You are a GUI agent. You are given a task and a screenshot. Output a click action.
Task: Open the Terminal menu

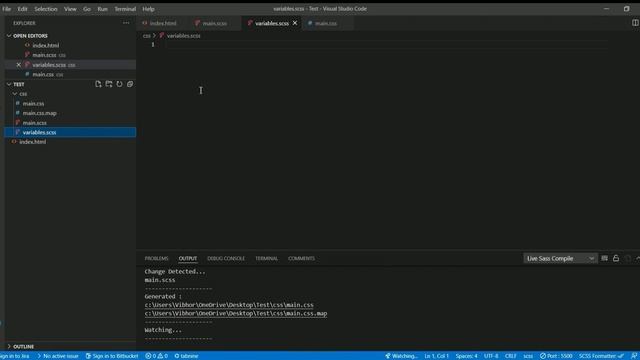pyautogui.click(x=125, y=9)
